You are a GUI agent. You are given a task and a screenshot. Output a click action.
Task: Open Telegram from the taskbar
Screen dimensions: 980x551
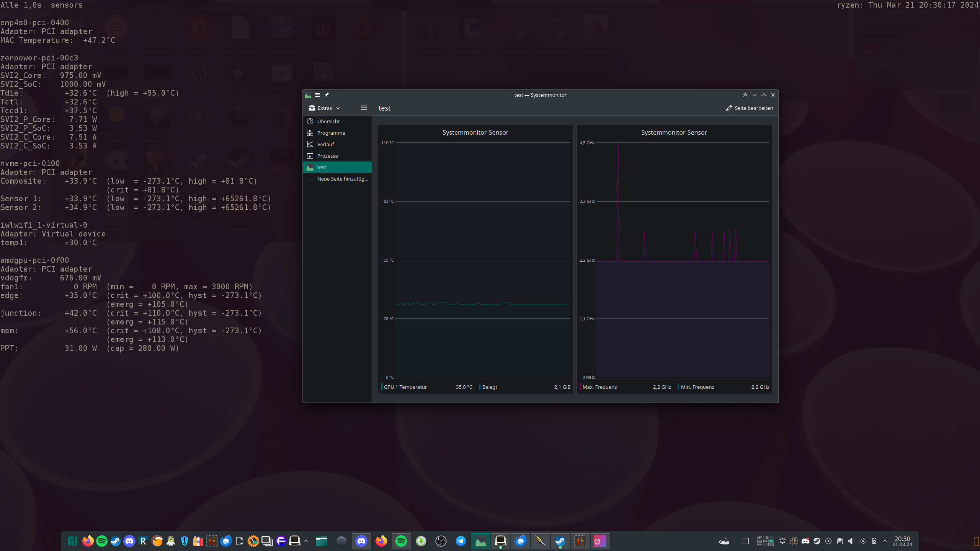461,541
